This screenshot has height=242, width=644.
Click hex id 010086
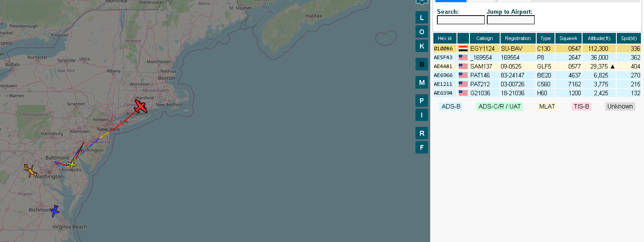point(443,48)
